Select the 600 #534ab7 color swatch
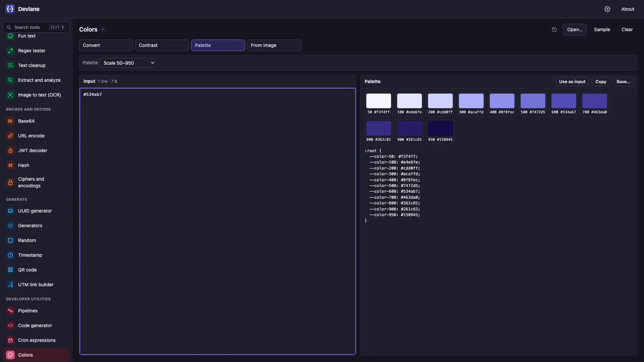This screenshot has width=644, height=362. [x=563, y=104]
